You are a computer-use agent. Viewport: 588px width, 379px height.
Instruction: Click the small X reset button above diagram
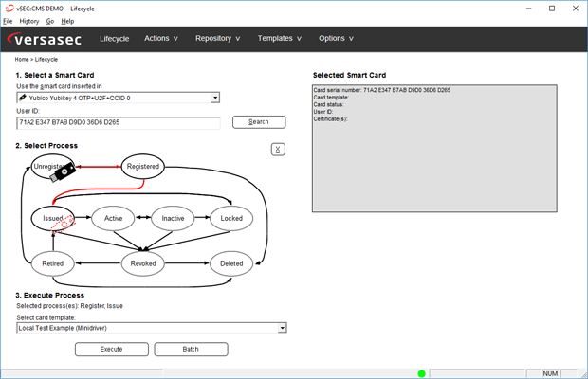point(278,150)
